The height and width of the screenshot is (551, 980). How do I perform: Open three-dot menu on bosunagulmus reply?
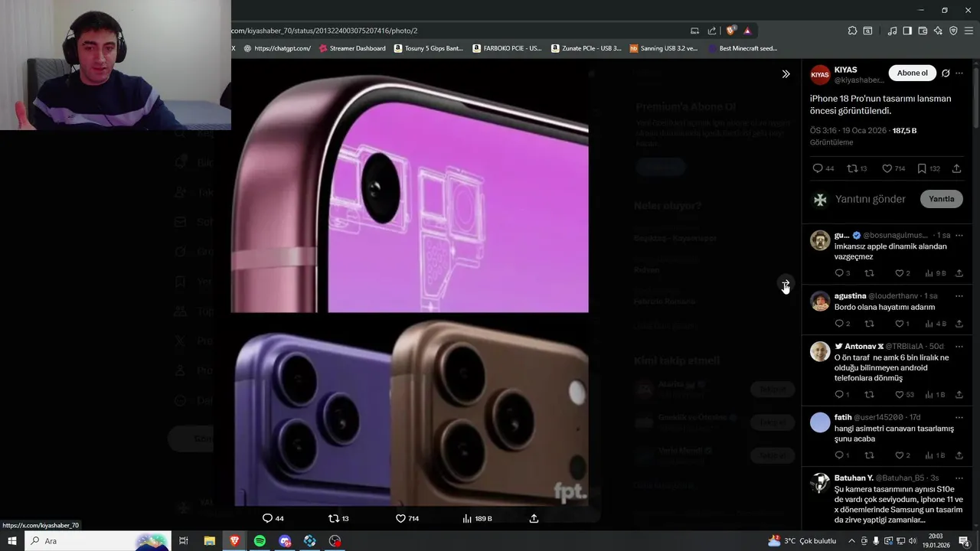[959, 235]
